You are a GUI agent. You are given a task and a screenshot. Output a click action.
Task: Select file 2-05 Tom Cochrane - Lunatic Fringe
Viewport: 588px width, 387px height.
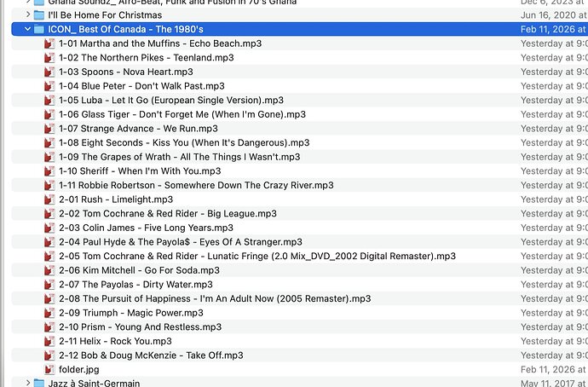click(x=257, y=256)
